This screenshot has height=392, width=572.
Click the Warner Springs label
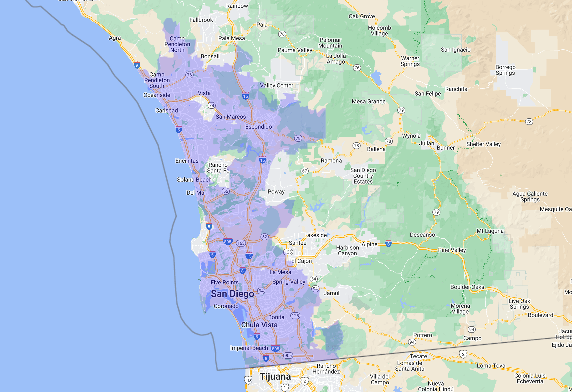coord(410,61)
